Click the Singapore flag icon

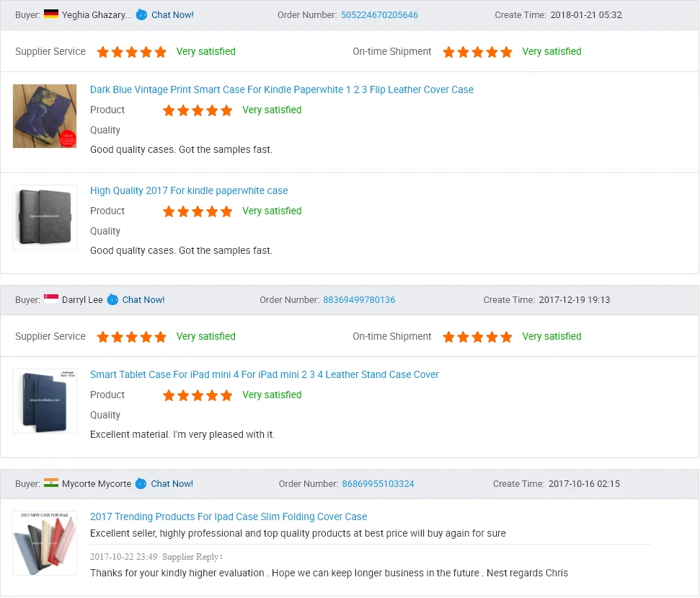(x=51, y=299)
